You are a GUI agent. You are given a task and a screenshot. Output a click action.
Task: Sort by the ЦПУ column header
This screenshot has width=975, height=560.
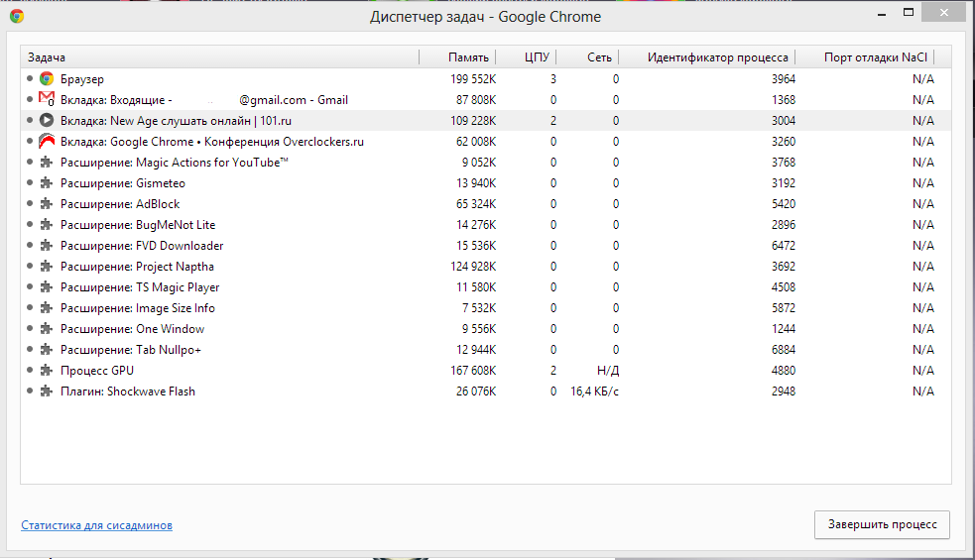pyautogui.click(x=526, y=57)
